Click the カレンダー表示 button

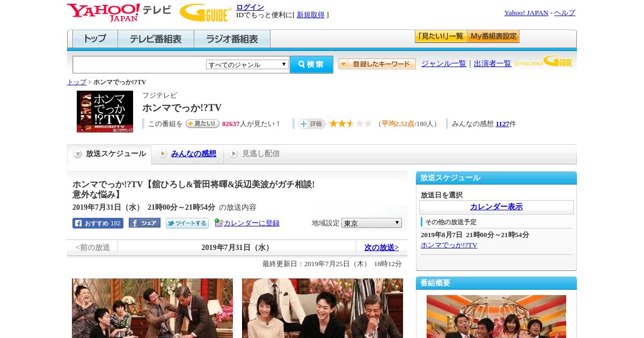[496, 207]
